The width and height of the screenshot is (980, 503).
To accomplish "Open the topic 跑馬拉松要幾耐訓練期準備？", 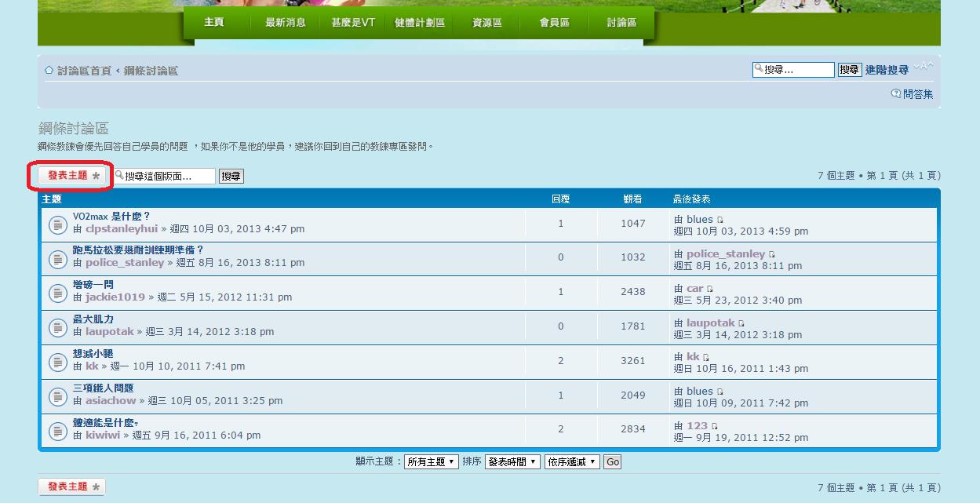I will pyautogui.click(x=138, y=250).
